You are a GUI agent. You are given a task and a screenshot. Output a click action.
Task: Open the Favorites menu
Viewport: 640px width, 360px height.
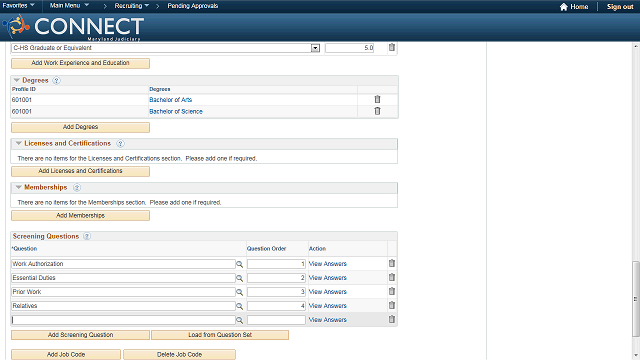pyautogui.click(x=18, y=6)
